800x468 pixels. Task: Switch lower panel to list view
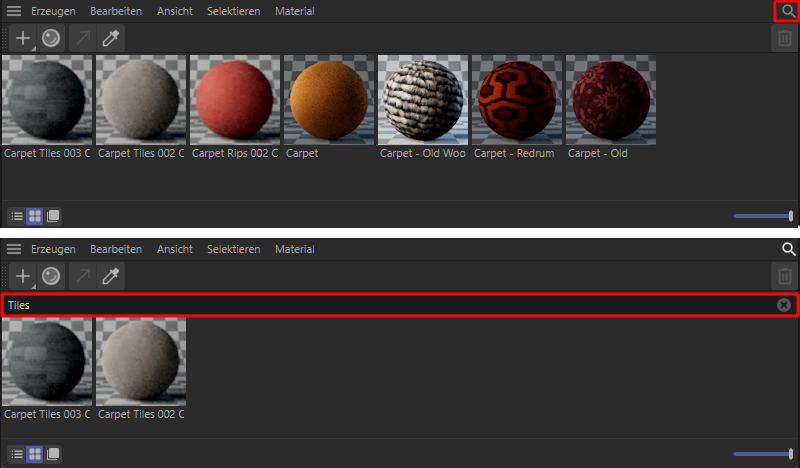pos(17,454)
